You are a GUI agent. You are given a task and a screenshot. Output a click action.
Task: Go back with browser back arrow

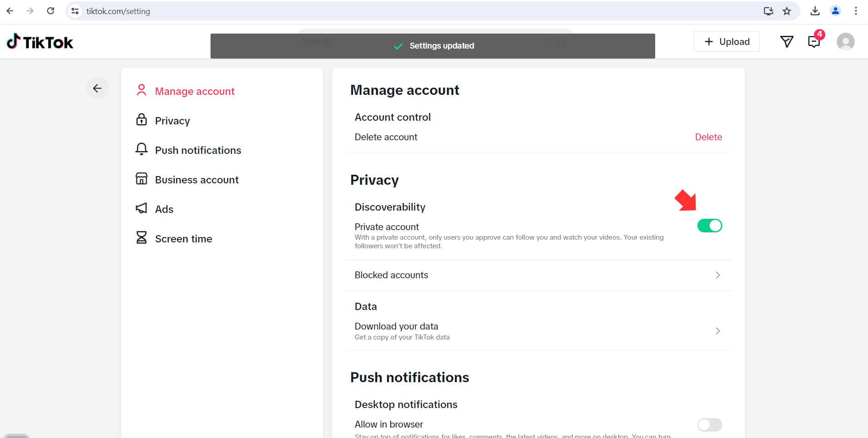10,11
